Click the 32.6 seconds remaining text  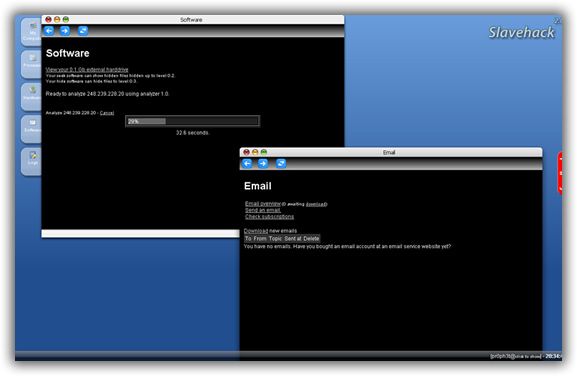click(x=192, y=133)
